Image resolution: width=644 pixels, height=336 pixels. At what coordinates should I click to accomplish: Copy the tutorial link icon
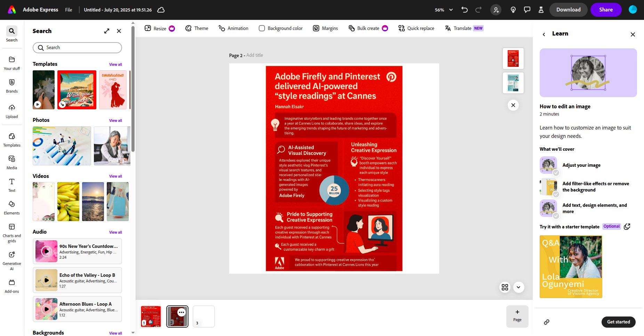click(547, 322)
